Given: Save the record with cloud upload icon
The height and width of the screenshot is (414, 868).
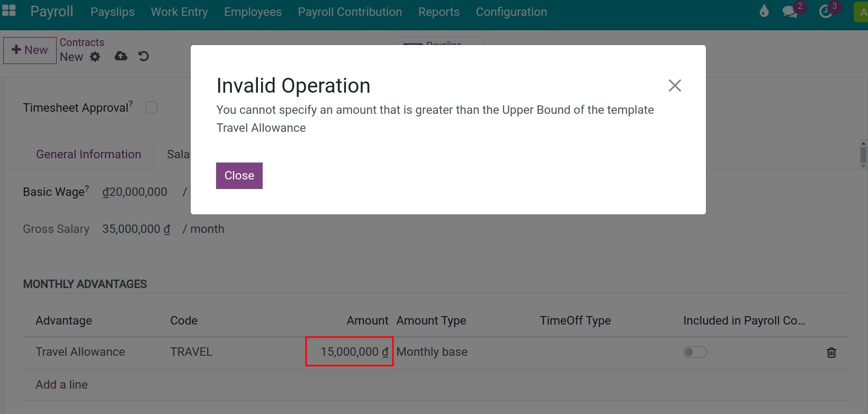Looking at the screenshot, I should [x=121, y=56].
